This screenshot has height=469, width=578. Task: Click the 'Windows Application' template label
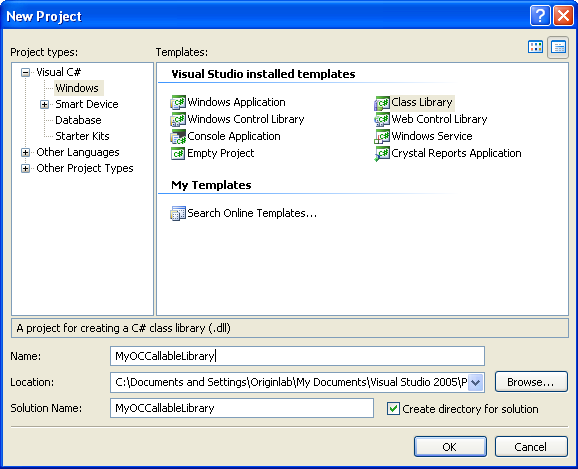click(x=236, y=102)
